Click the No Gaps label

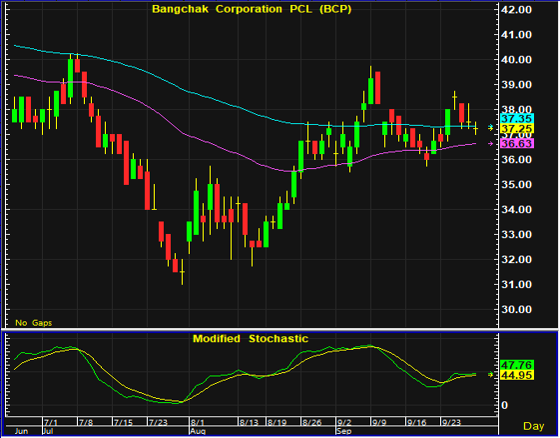point(34,323)
